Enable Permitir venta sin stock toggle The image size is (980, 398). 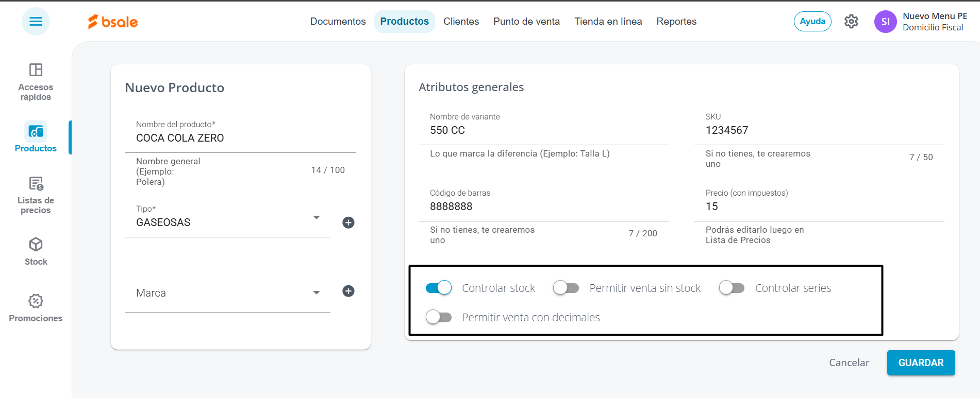tap(566, 288)
